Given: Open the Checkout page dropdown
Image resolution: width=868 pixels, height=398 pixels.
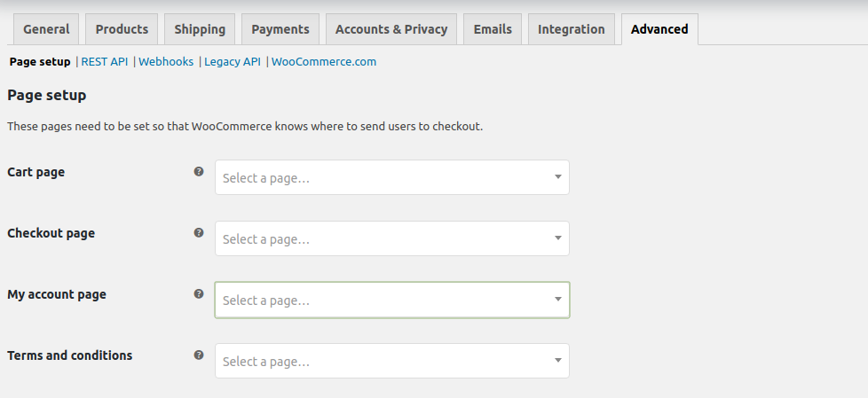Looking at the screenshot, I should (391, 238).
